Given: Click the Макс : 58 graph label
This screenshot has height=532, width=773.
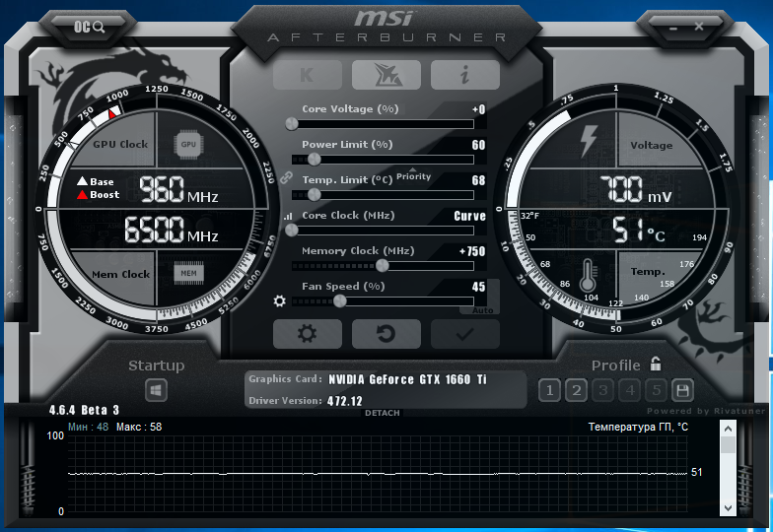Looking at the screenshot, I should (139, 427).
